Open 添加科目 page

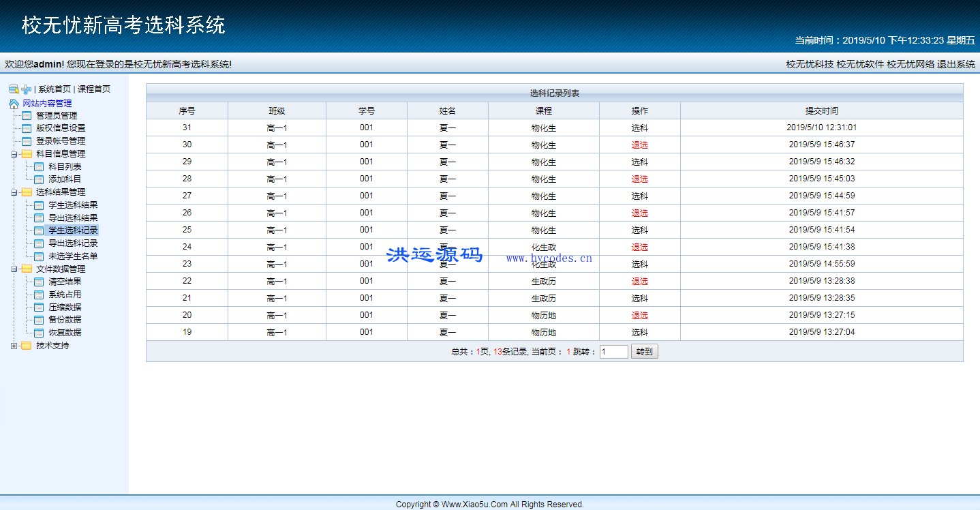pos(65,179)
